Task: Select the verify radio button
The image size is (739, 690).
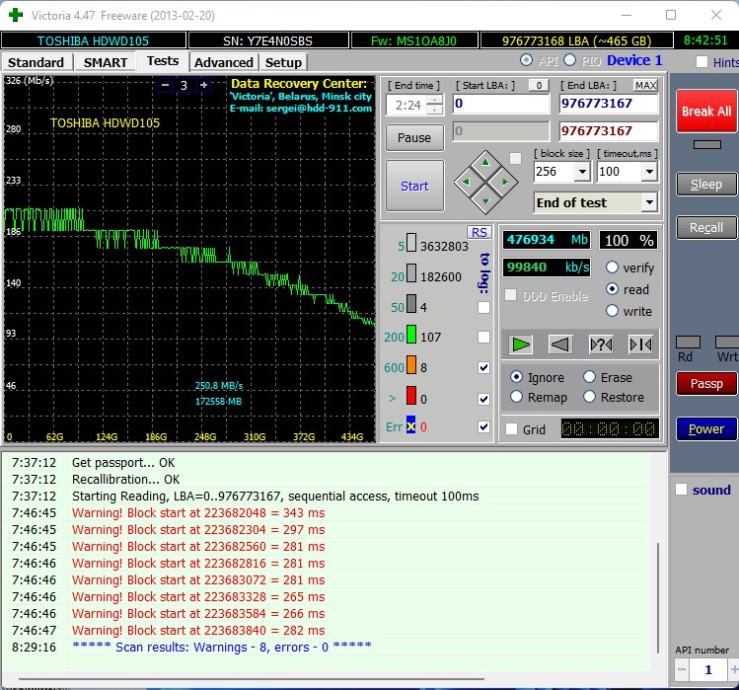Action: [x=612, y=268]
